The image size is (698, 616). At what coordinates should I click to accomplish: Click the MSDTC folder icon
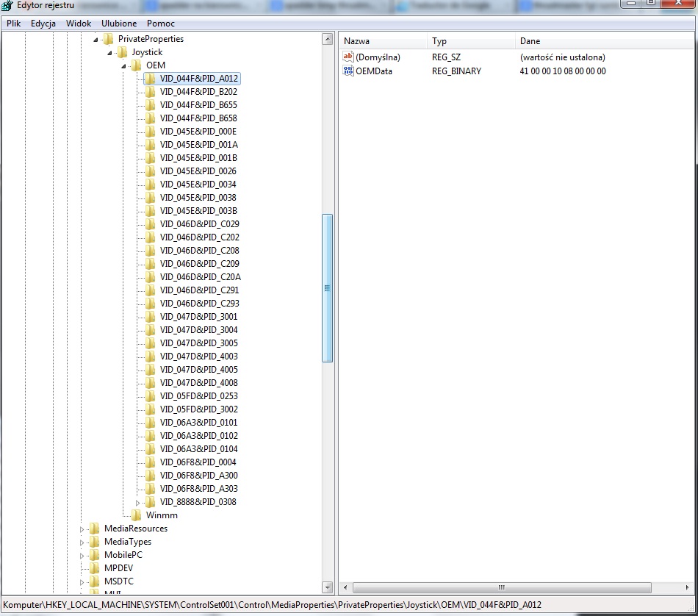tap(94, 581)
